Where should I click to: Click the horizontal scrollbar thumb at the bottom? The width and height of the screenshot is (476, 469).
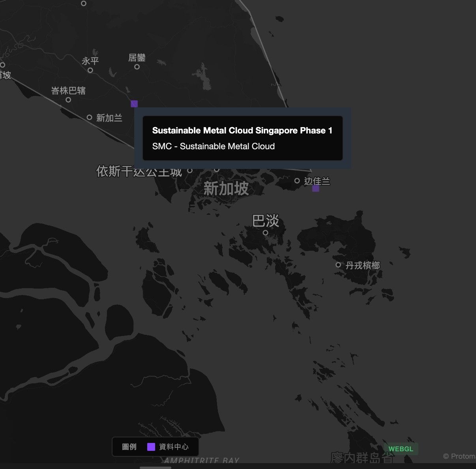point(156,467)
